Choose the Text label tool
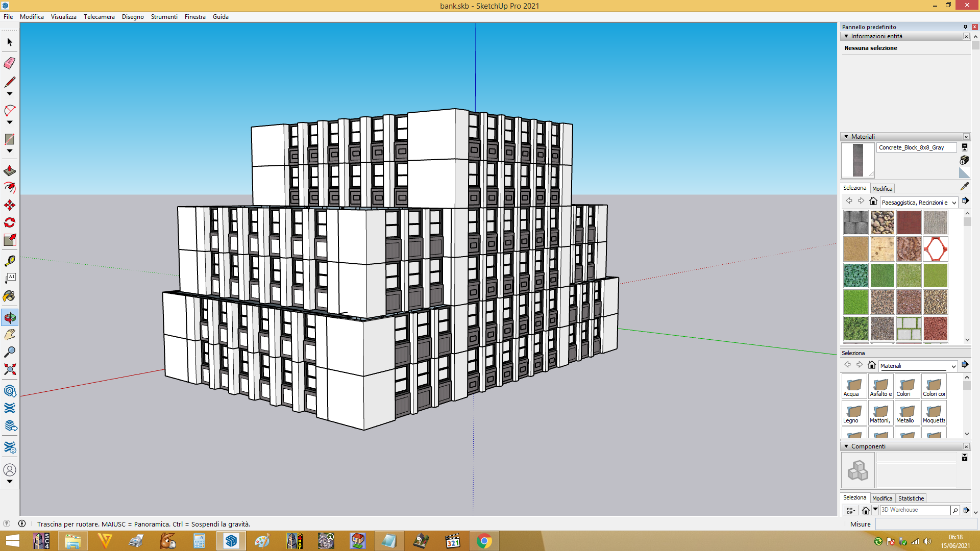 point(10,279)
